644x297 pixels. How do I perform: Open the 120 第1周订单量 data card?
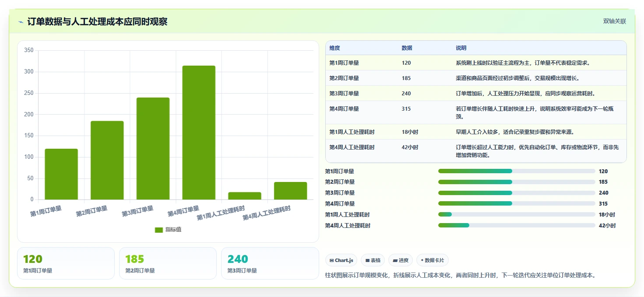(x=66, y=263)
